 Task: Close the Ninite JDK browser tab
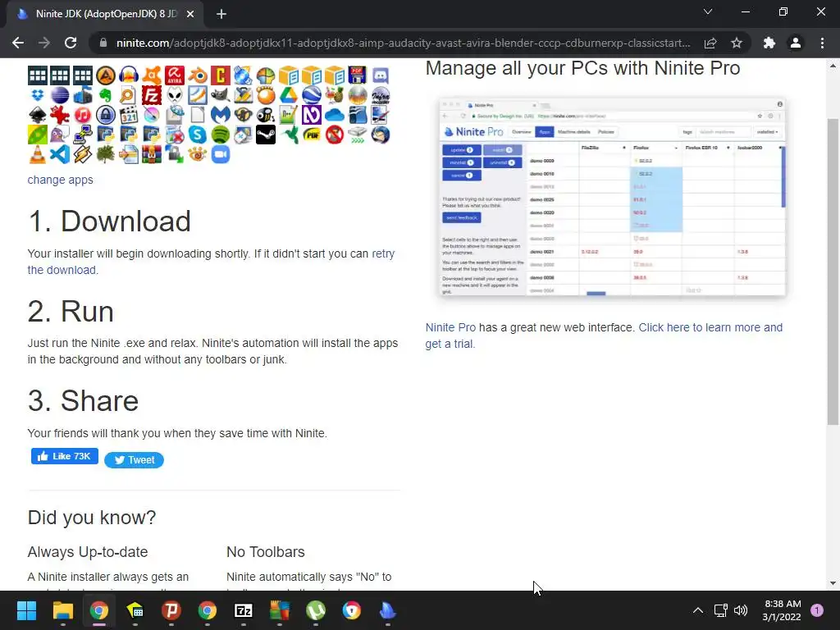pyautogui.click(x=190, y=14)
